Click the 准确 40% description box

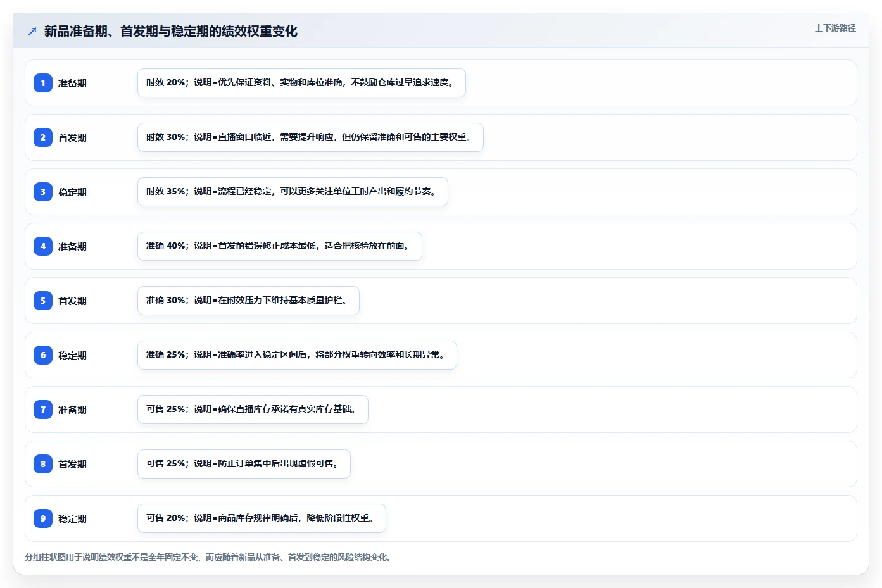[279, 246]
